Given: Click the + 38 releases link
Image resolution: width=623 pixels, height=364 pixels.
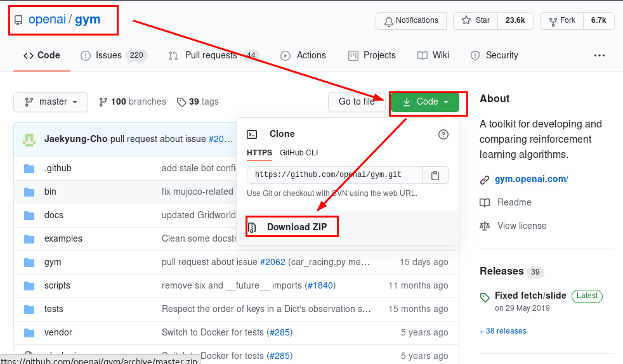Looking at the screenshot, I should 503,331.
